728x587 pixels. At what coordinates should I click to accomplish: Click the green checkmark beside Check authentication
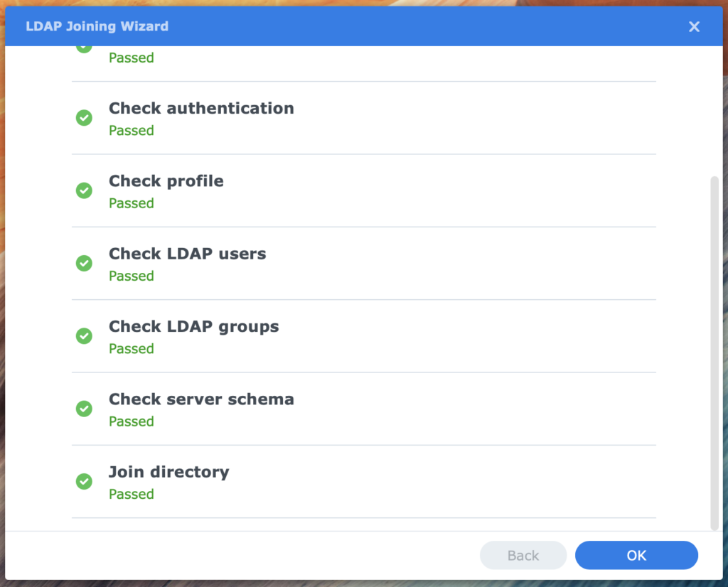84,117
